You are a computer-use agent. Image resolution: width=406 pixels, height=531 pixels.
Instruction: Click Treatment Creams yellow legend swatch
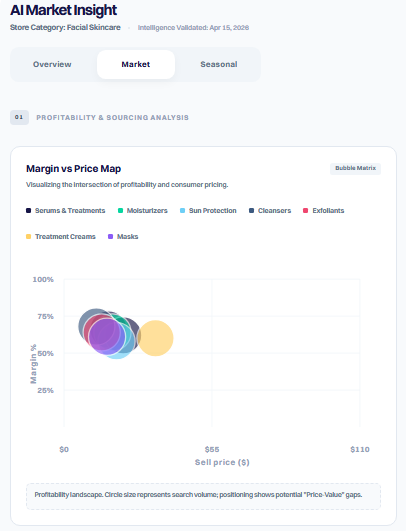tap(28, 236)
